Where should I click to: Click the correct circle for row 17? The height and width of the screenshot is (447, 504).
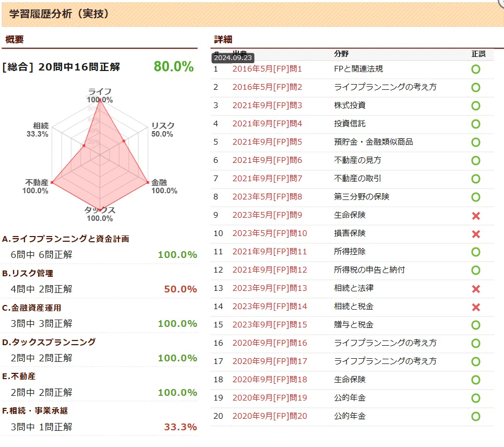click(476, 362)
